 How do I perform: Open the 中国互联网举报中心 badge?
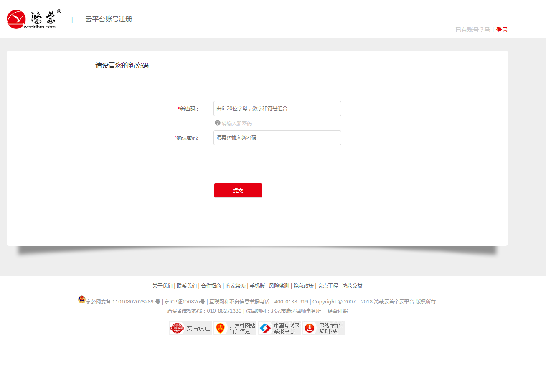[279, 328]
